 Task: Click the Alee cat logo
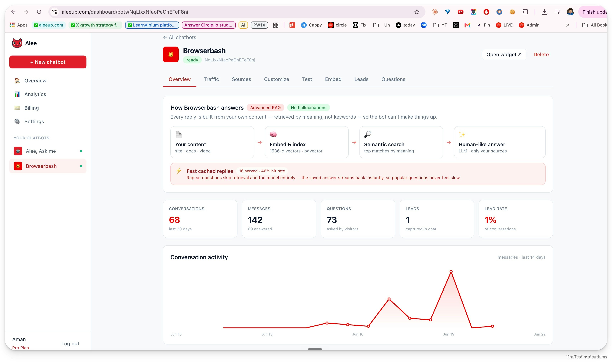click(17, 43)
